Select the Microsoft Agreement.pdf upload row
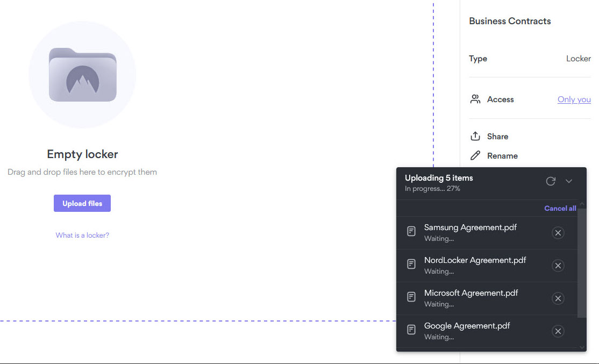 473,298
